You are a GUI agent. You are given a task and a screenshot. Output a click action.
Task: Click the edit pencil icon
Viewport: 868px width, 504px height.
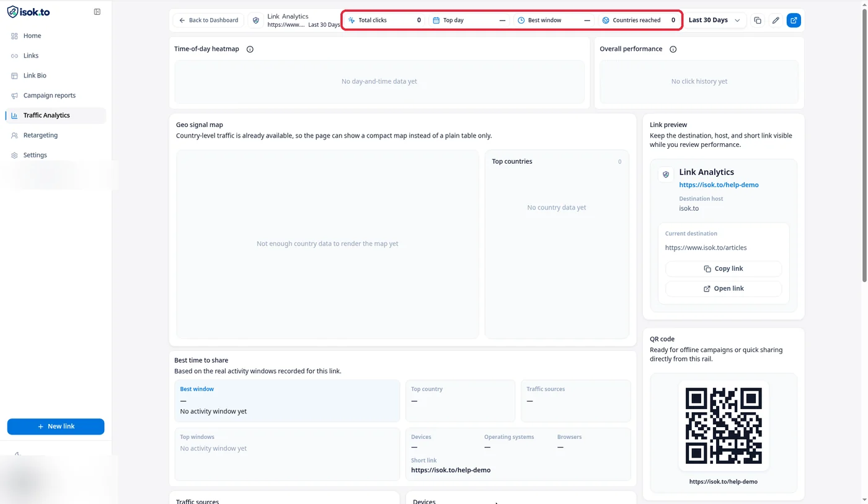[776, 20]
